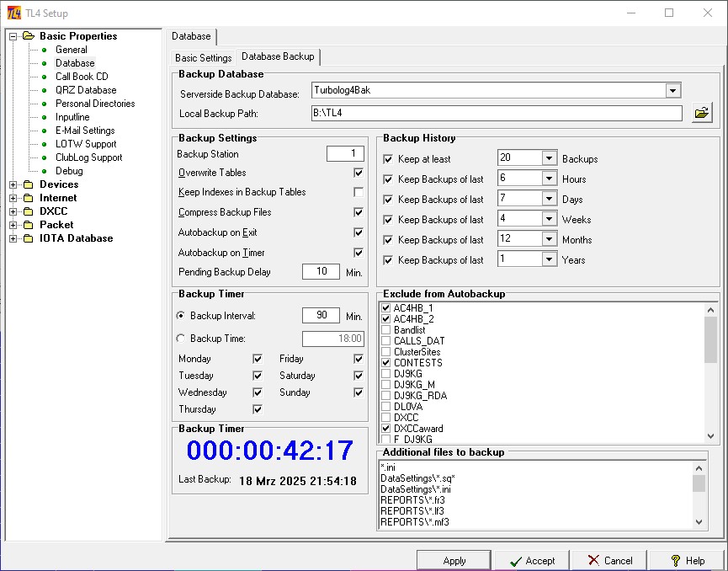Viewport: 728px width, 571px height.
Task: Click green bullet beside General
Action: [44, 50]
